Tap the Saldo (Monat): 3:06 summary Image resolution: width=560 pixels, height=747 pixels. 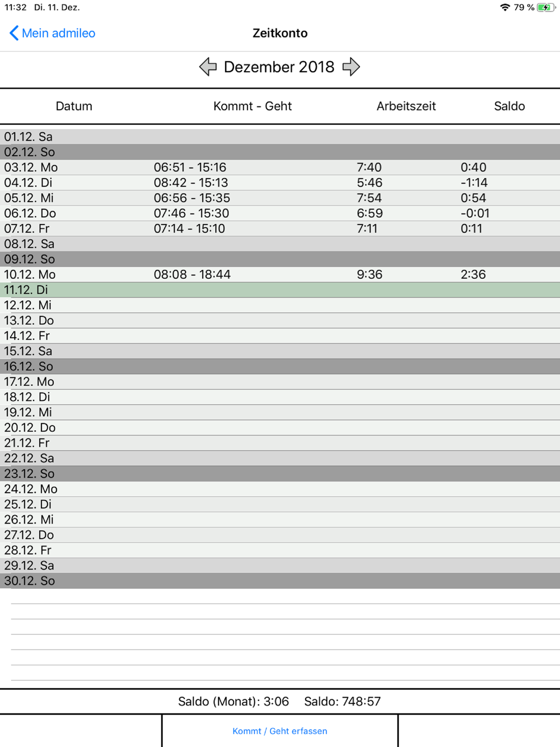tap(234, 701)
